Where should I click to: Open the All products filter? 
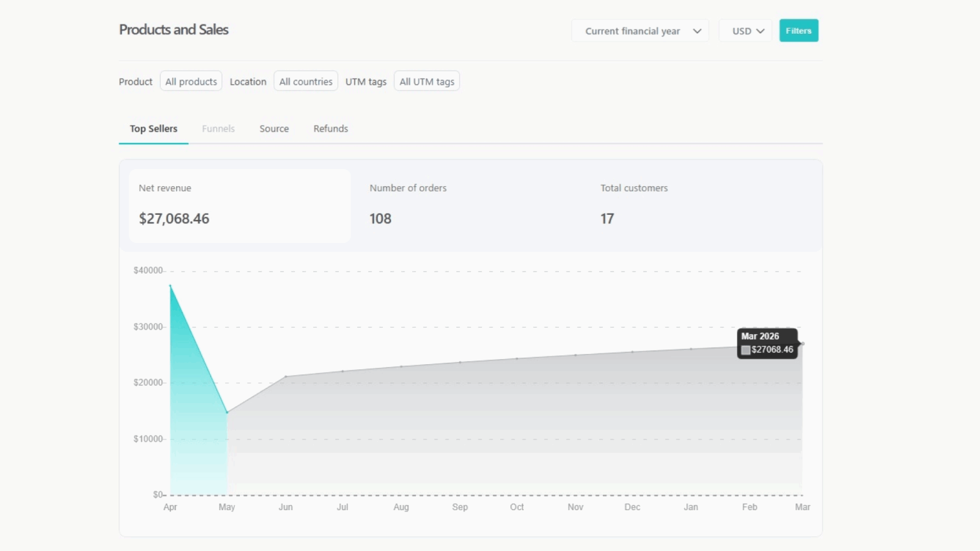pyautogui.click(x=191, y=81)
